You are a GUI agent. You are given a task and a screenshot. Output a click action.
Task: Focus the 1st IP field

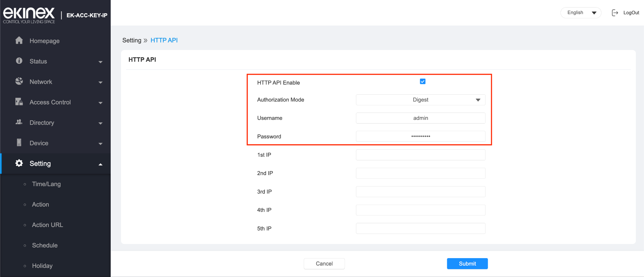tap(420, 155)
